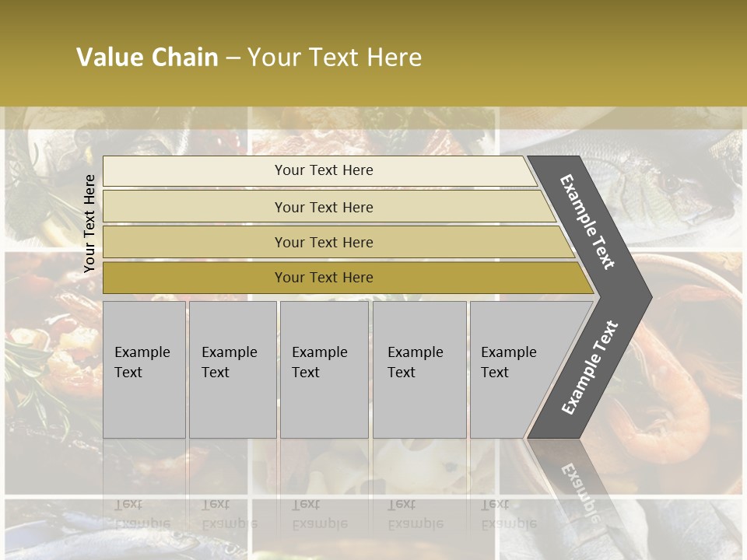Click the darkest gold text bar
The image size is (747, 560).
point(324,278)
